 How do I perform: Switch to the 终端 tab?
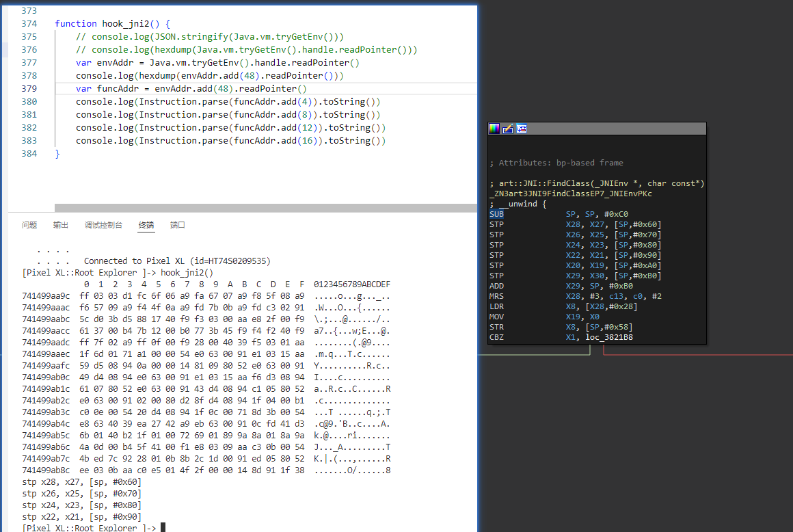(146, 225)
